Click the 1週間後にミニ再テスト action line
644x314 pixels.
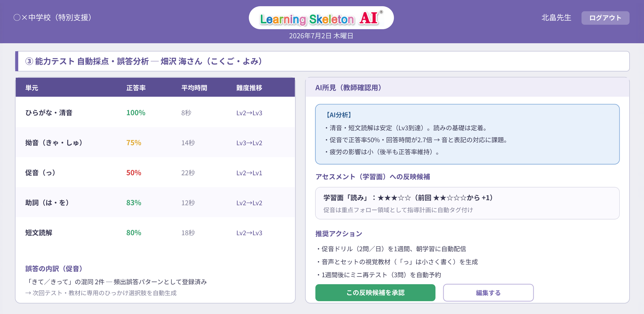click(x=380, y=275)
